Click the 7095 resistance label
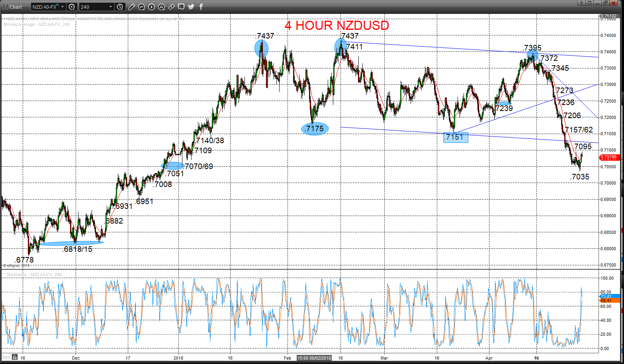This screenshot has height=364, width=624. [583, 147]
